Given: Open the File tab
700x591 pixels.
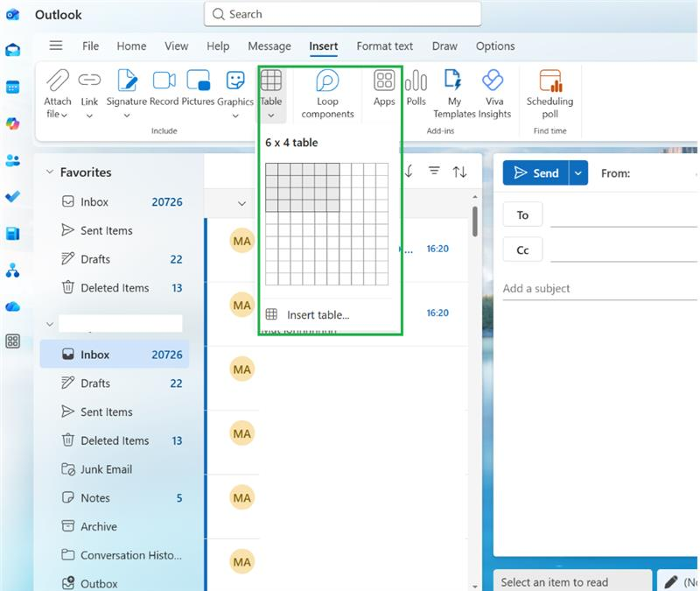Looking at the screenshot, I should click(x=91, y=46).
